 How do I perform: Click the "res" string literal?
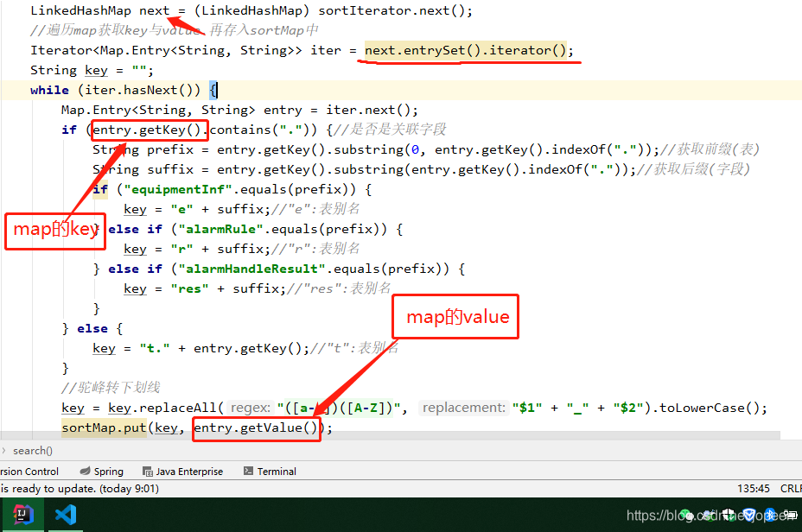click(190, 289)
